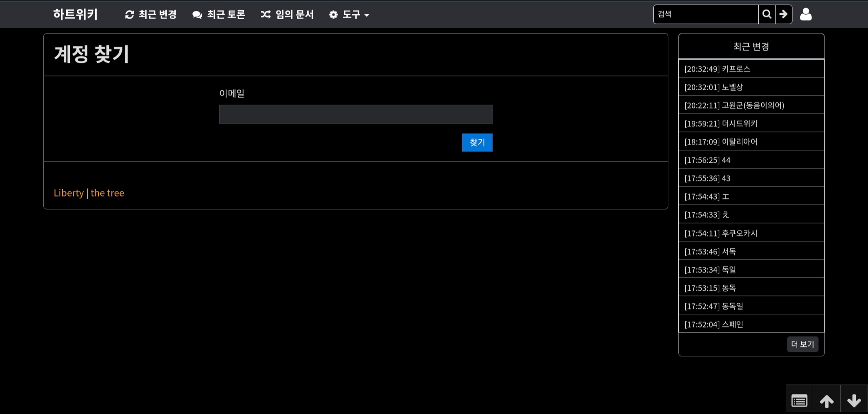The image size is (868, 414).
Task: Open the 더시드위키 entry
Action: 751,123
